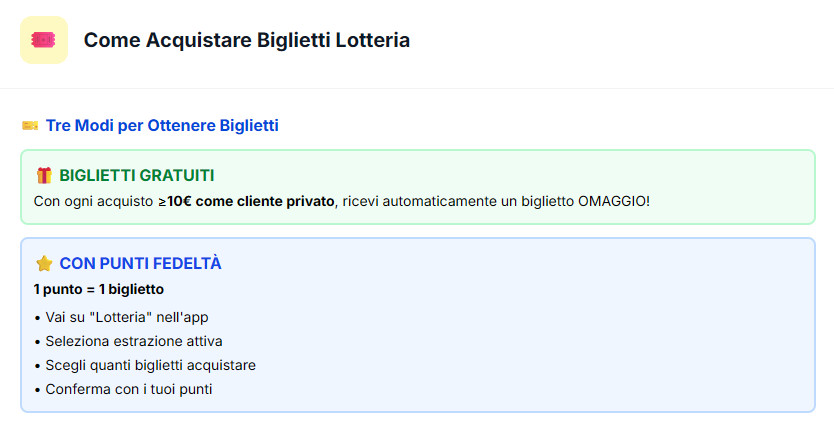Click 'Vai su "Lotteria" nell'app' bullet
Viewport: 834px width, 423px height.
127,317
